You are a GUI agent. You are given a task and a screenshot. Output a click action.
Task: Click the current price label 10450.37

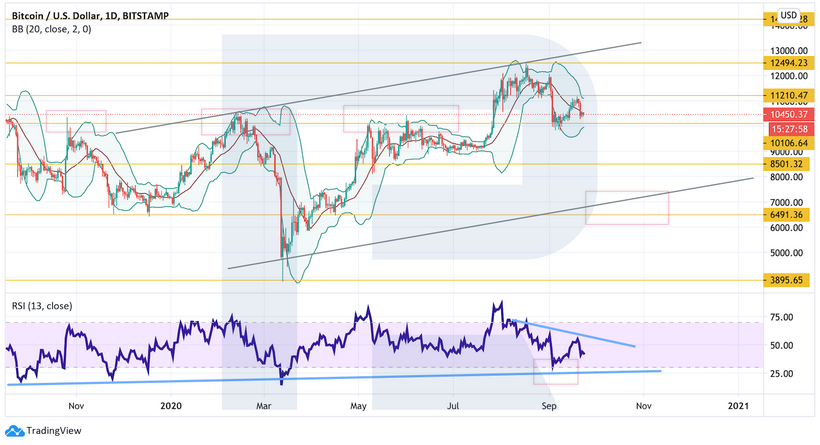pyautogui.click(x=788, y=115)
